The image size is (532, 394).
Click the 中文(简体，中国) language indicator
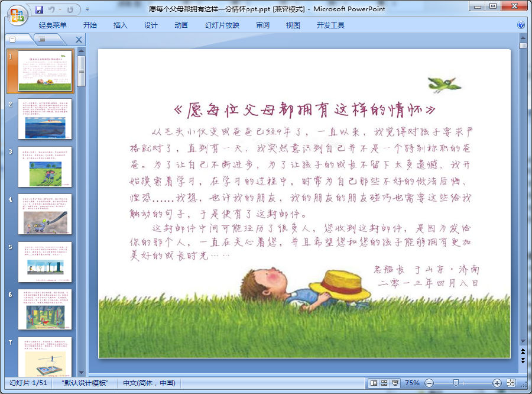point(149,383)
